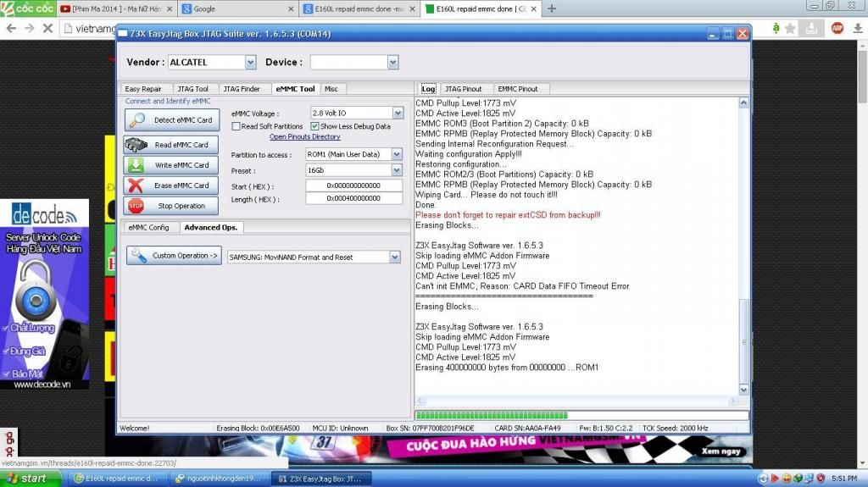Open the Partition to access dropdown
This screenshot has width=868, height=487.
tap(397, 154)
